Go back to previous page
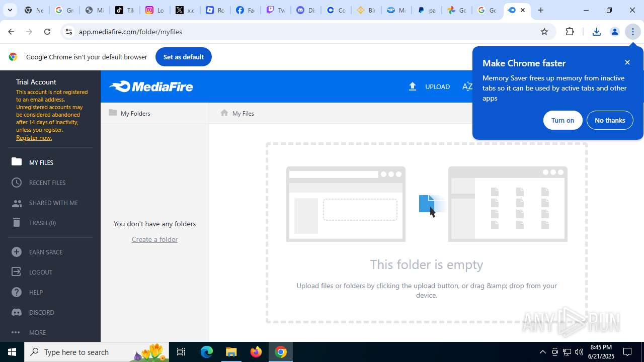 11,32
